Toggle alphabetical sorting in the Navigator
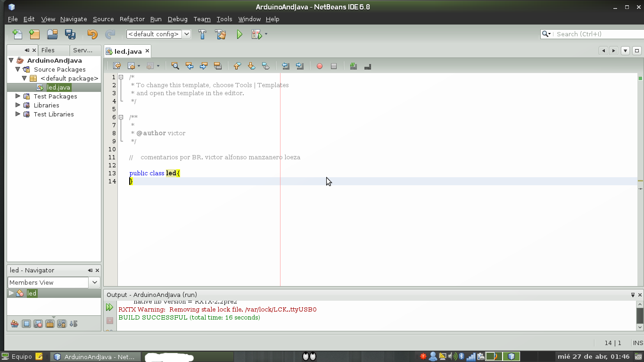The width and height of the screenshot is (644, 362). [61, 323]
